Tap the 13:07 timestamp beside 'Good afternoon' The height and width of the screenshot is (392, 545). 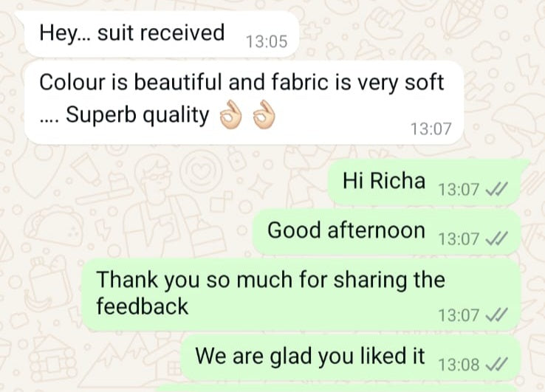pyautogui.click(x=459, y=238)
